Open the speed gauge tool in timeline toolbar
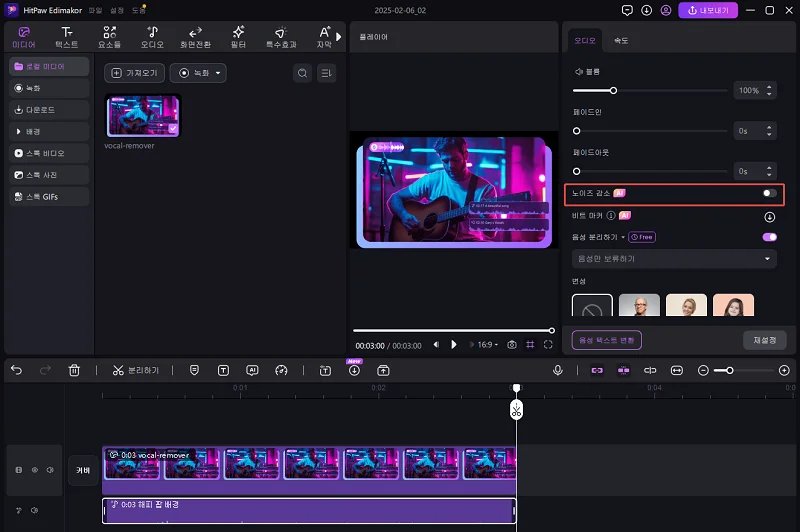This screenshot has height=532, width=800. pyautogui.click(x=281, y=371)
